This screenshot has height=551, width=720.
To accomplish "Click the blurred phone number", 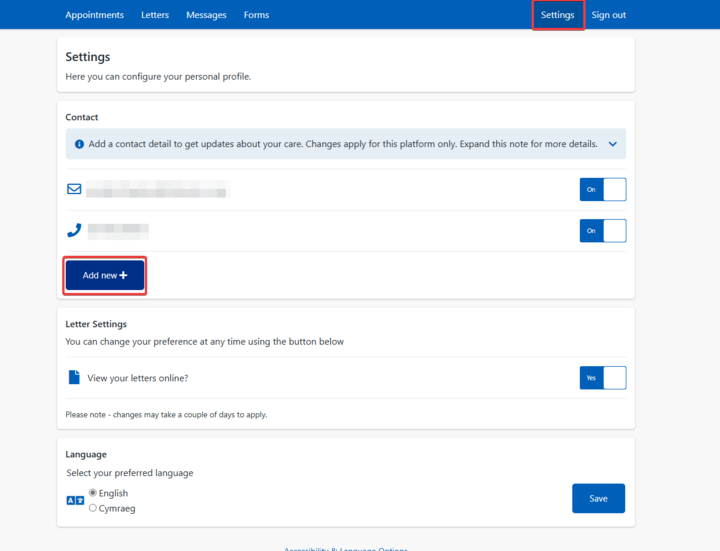I will click(118, 231).
